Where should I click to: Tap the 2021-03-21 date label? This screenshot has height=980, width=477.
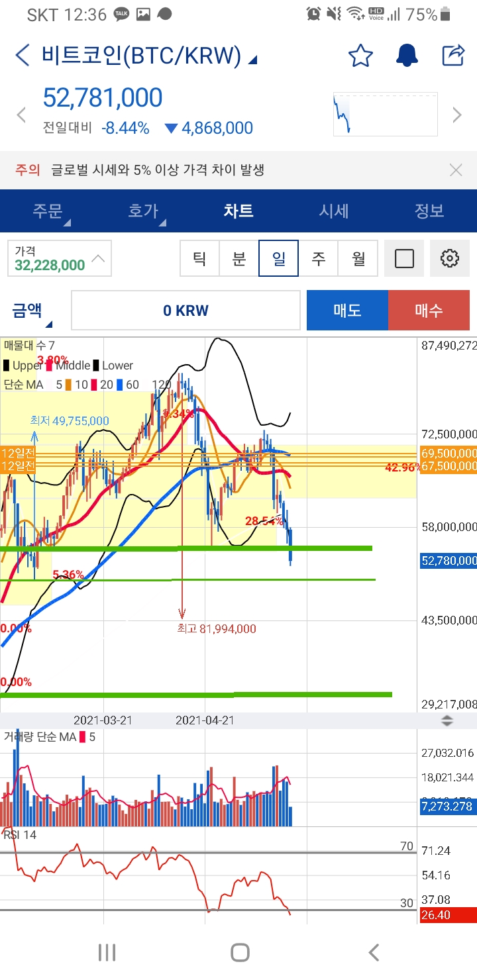coord(103,720)
